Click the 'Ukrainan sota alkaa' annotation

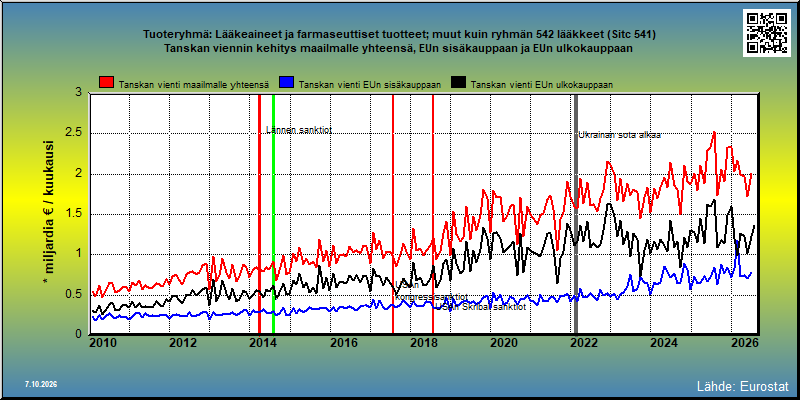point(619,135)
